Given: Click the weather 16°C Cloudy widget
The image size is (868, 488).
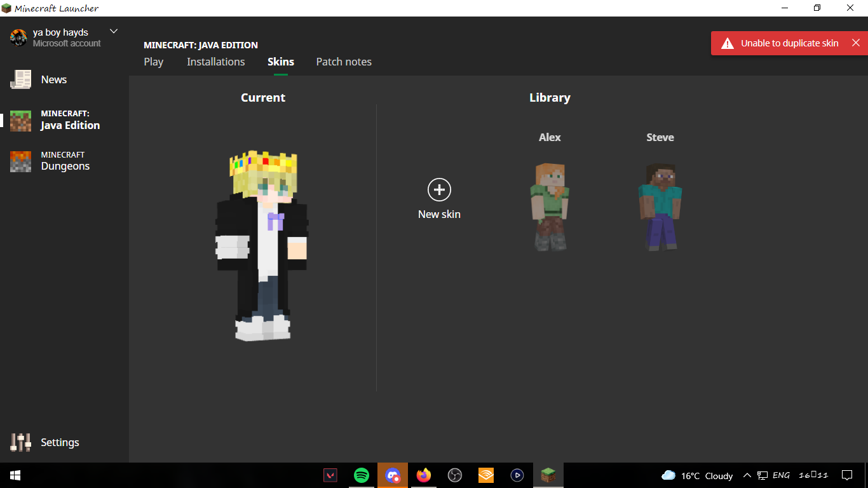Looking at the screenshot, I should tap(697, 475).
